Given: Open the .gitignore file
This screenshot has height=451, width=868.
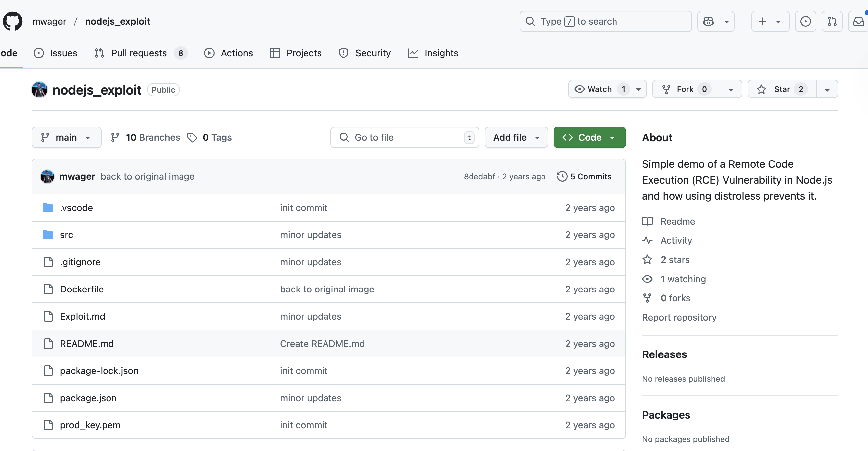Looking at the screenshot, I should tap(80, 262).
